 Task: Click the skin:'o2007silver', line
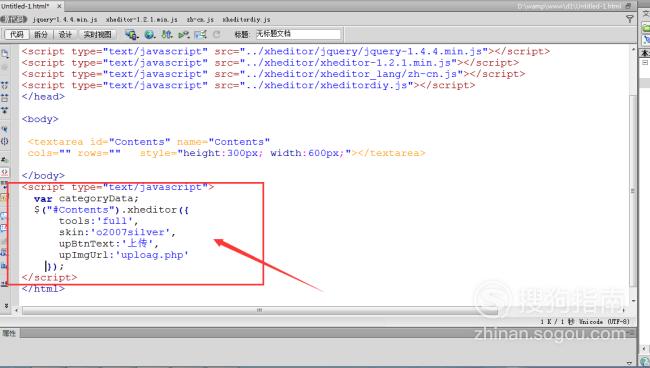tap(117, 232)
